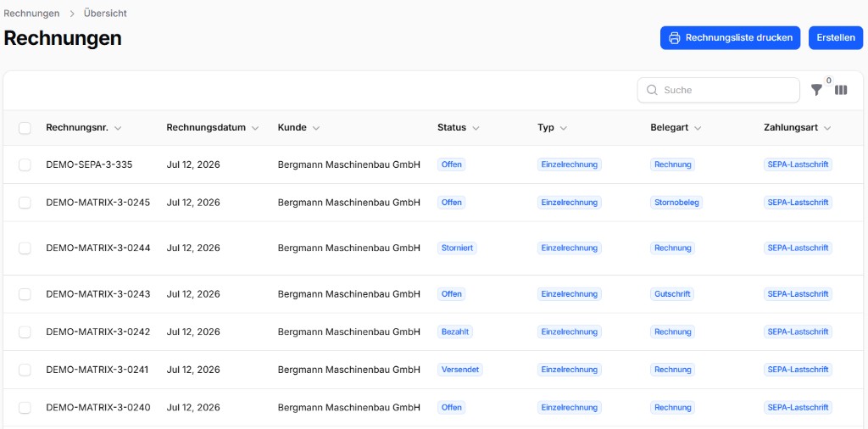The image size is (868, 429).
Task: Click the search magnifier icon
Action: pos(652,90)
